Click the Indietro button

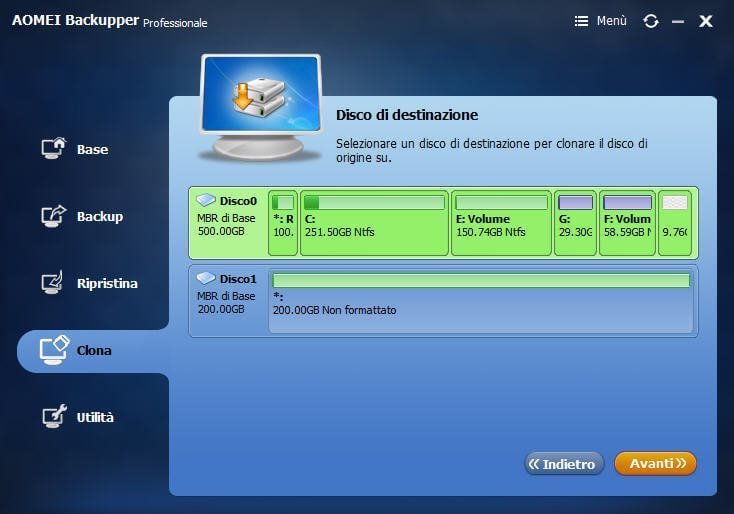(564, 463)
